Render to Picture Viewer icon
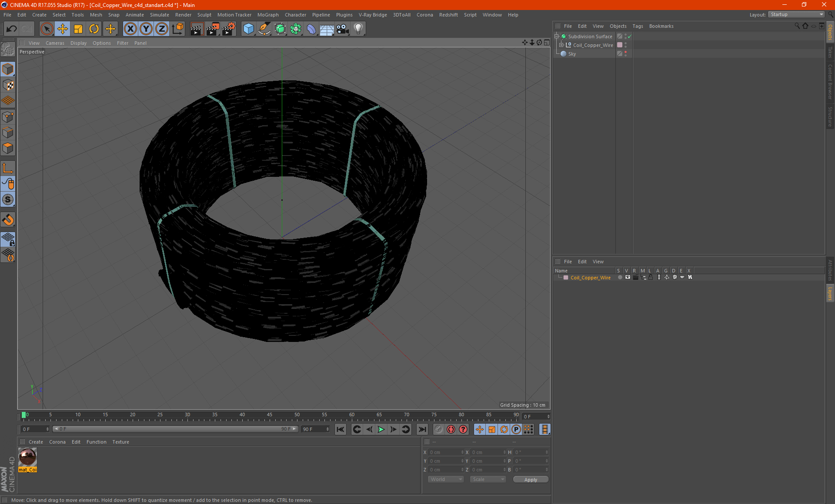 pos(213,29)
